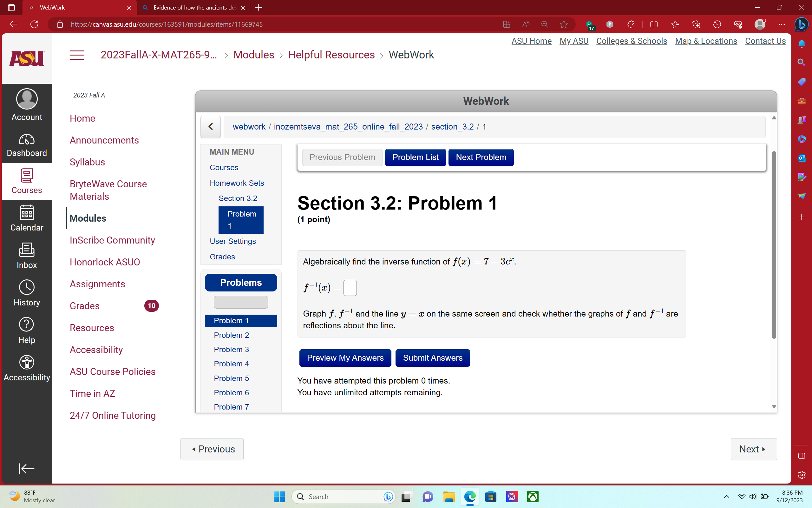Open File Explorer from taskbar
Screen dimensions: 812x508
coord(449,497)
